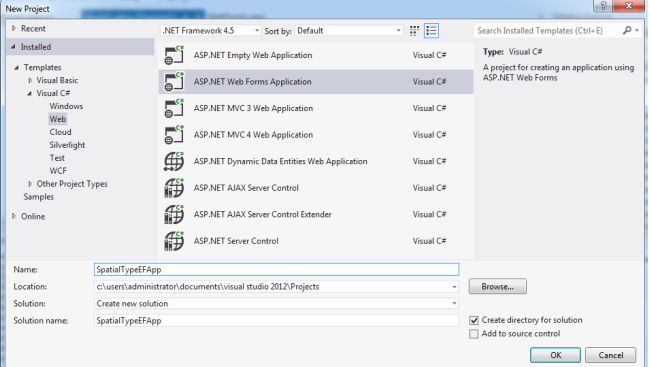Click the Name input field
The width and height of the screenshot is (650, 367).
[276, 270]
